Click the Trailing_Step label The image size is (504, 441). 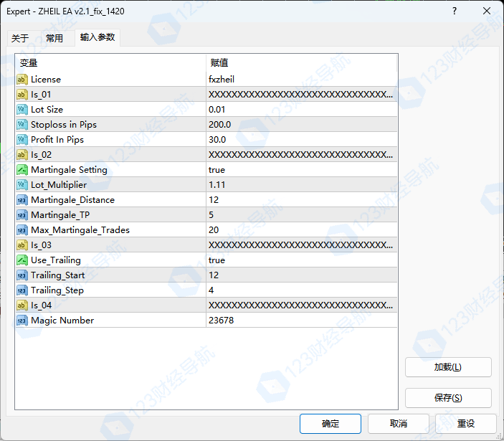(57, 290)
